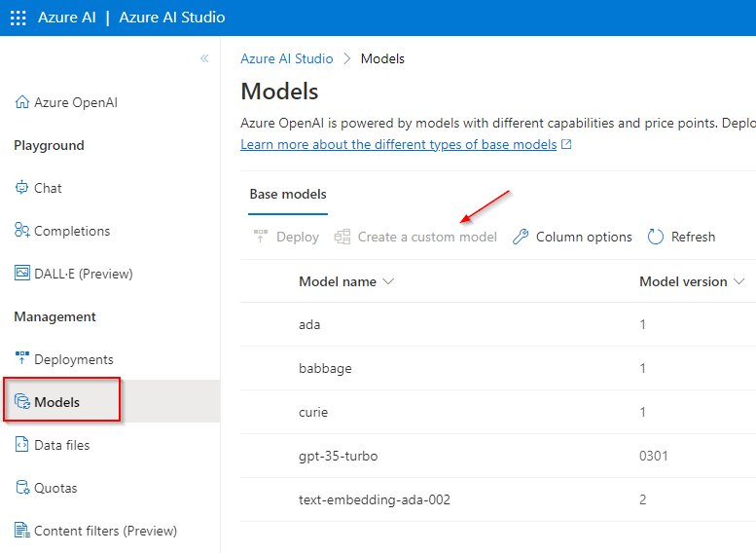Click Models breadcrumb text

[x=382, y=58]
